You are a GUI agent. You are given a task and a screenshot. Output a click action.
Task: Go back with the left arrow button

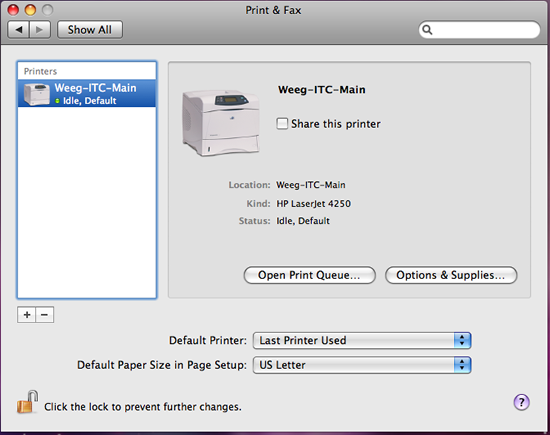(19, 30)
